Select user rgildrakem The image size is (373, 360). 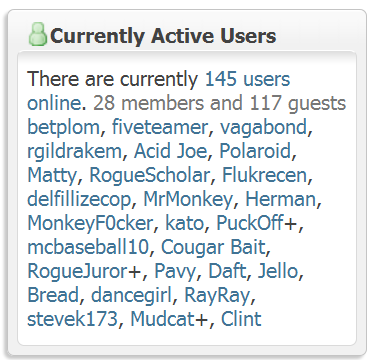click(x=74, y=152)
